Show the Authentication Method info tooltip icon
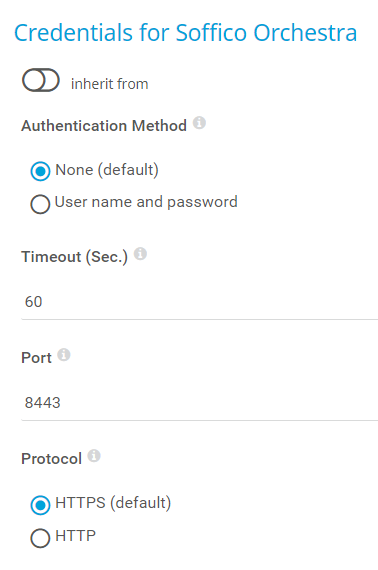The image size is (378, 570). 199,123
